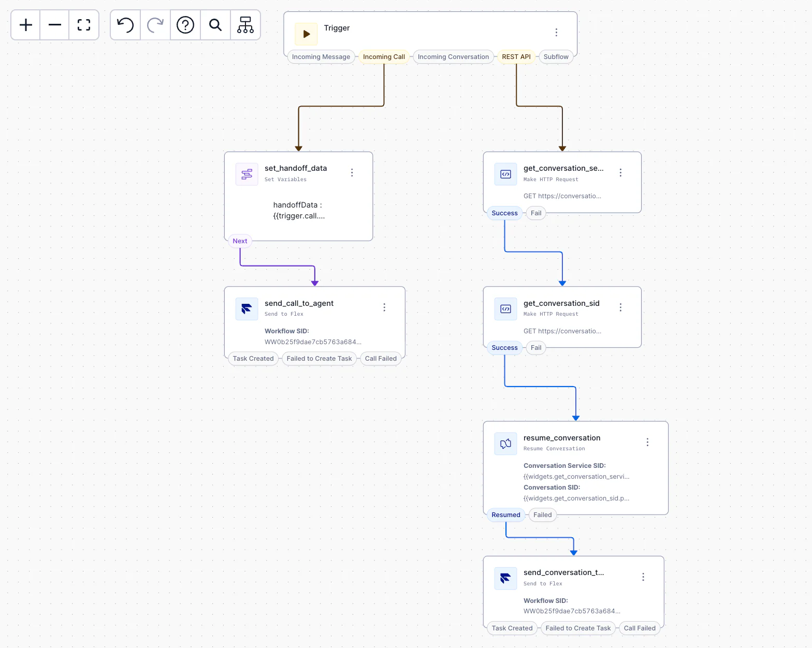
Task: Click the resume_conversation widget icon
Action: [x=506, y=444]
